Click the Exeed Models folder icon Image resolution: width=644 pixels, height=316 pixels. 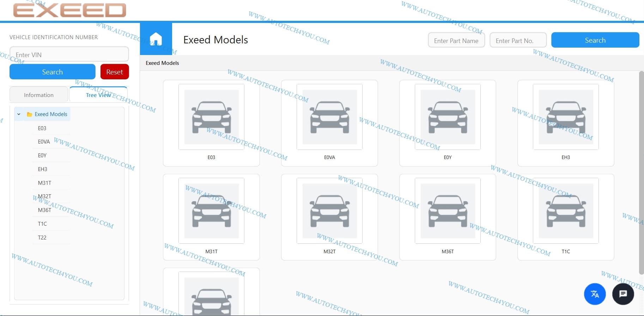30,114
